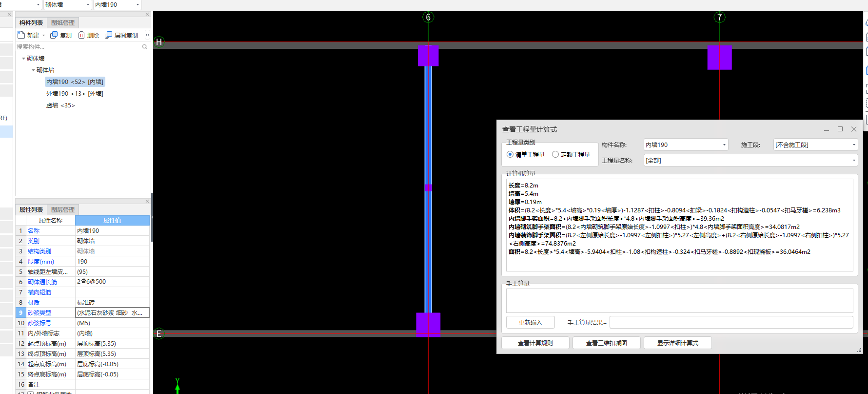Open the toolbar overflow arrows beside 层间复制

pyautogui.click(x=147, y=35)
